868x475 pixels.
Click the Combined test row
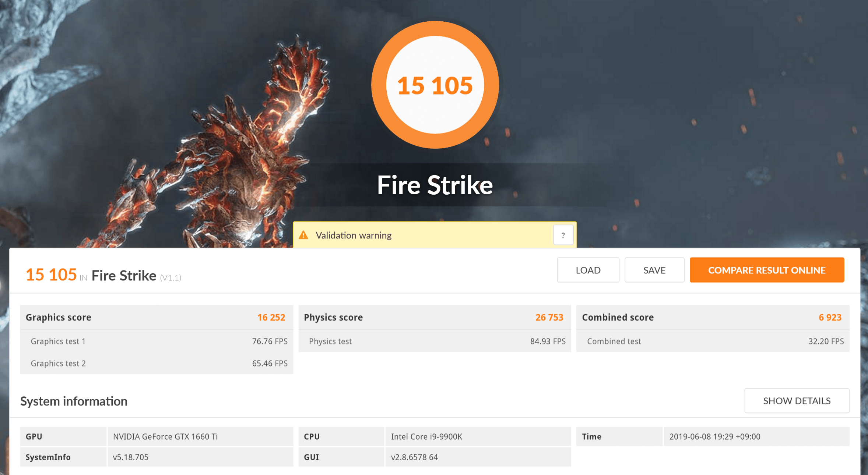click(x=713, y=341)
